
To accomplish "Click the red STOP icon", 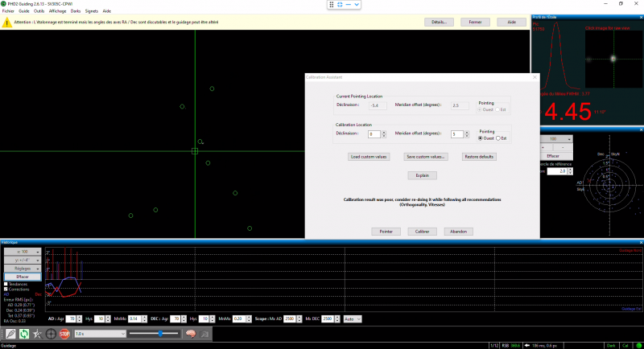I will 64,334.
